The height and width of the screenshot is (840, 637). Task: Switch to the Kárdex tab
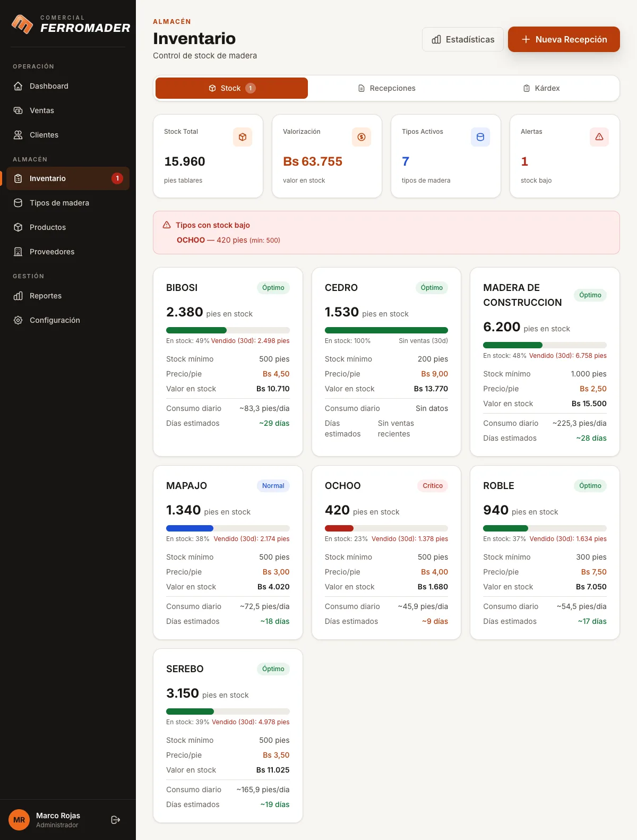tap(541, 88)
